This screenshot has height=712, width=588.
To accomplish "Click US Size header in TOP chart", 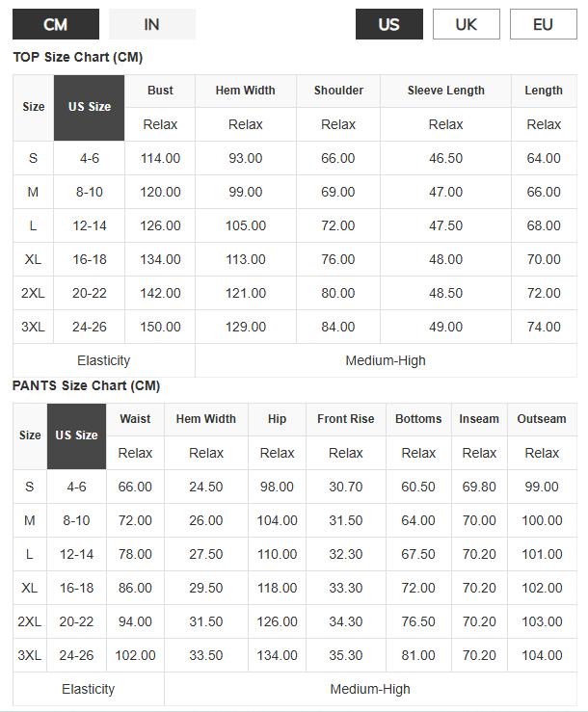I will pyautogui.click(x=90, y=107).
